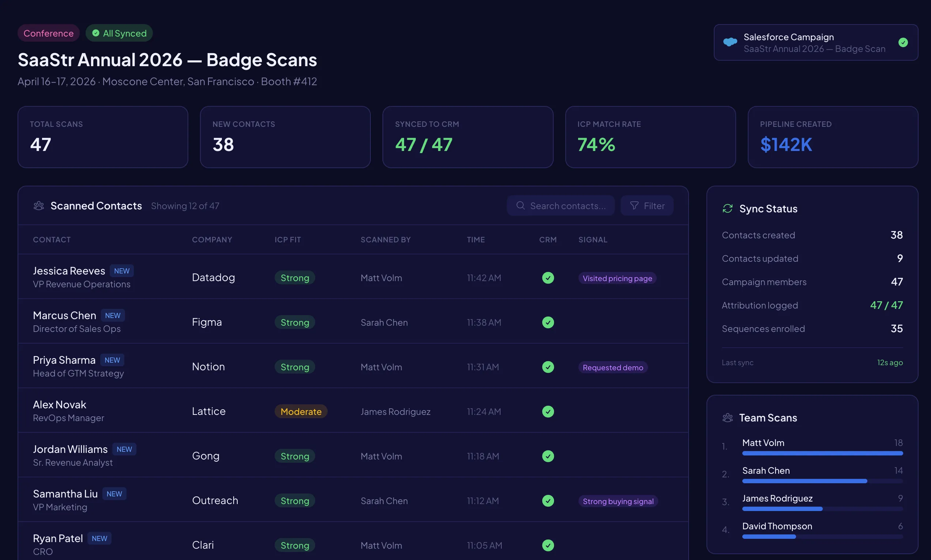This screenshot has width=931, height=560.
Task: Click the All Synced check icon
Action: 96,33
